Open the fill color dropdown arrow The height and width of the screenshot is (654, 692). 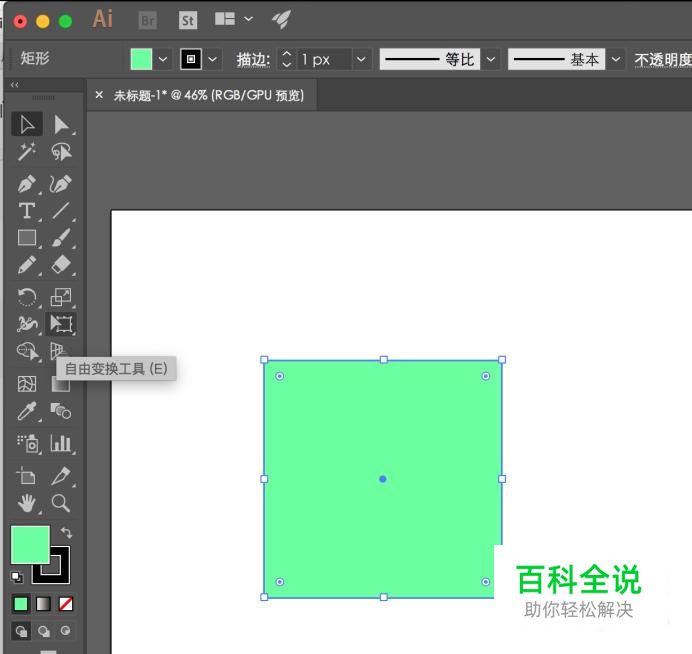(x=163, y=60)
